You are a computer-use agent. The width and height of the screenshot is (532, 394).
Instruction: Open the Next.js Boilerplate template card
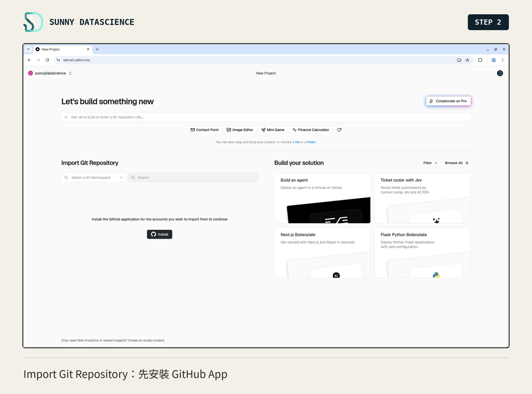323,253
